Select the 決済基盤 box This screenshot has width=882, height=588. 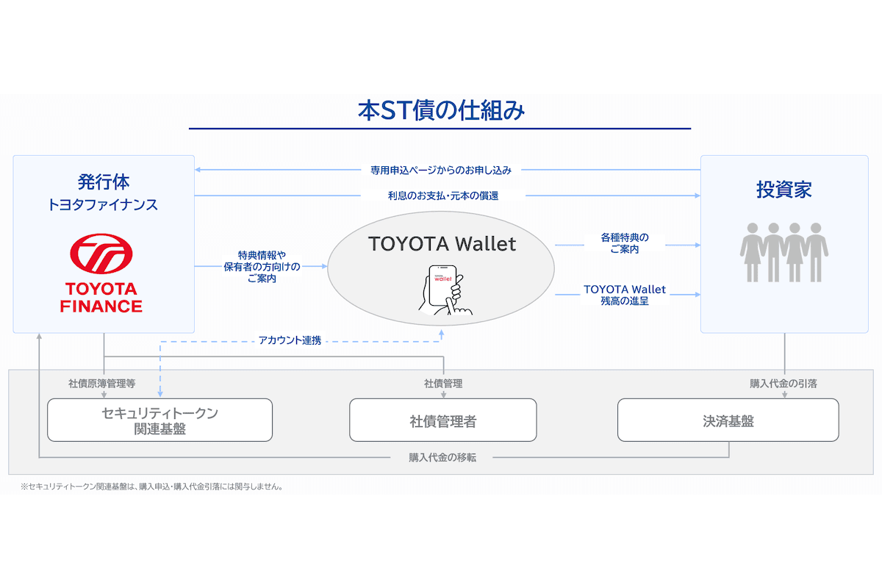728,420
